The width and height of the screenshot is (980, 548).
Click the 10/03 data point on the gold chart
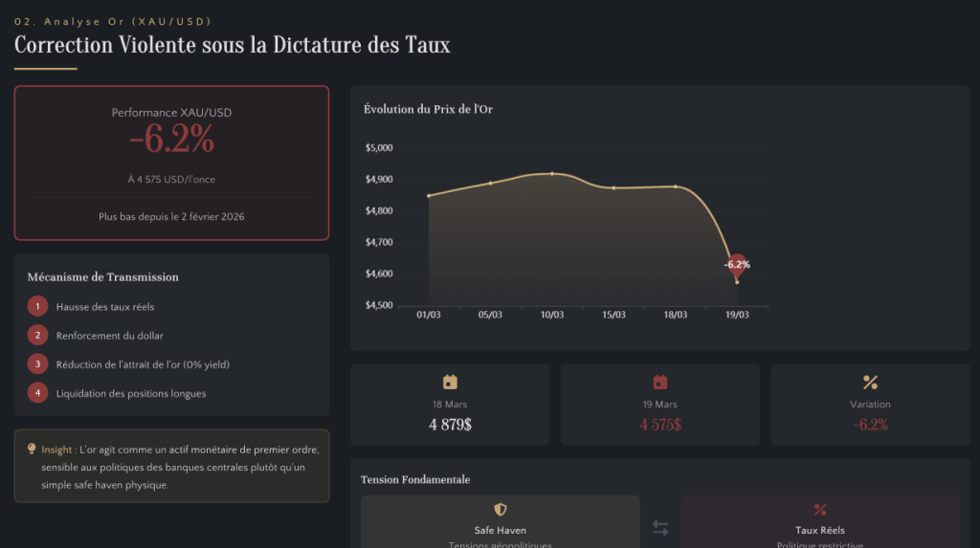coord(552,174)
